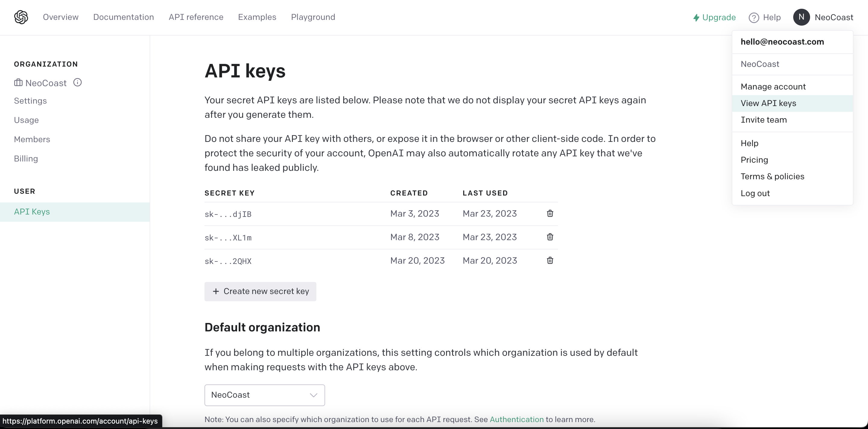
Task: Click Pricing in the user menu
Action: [x=793, y=160]
